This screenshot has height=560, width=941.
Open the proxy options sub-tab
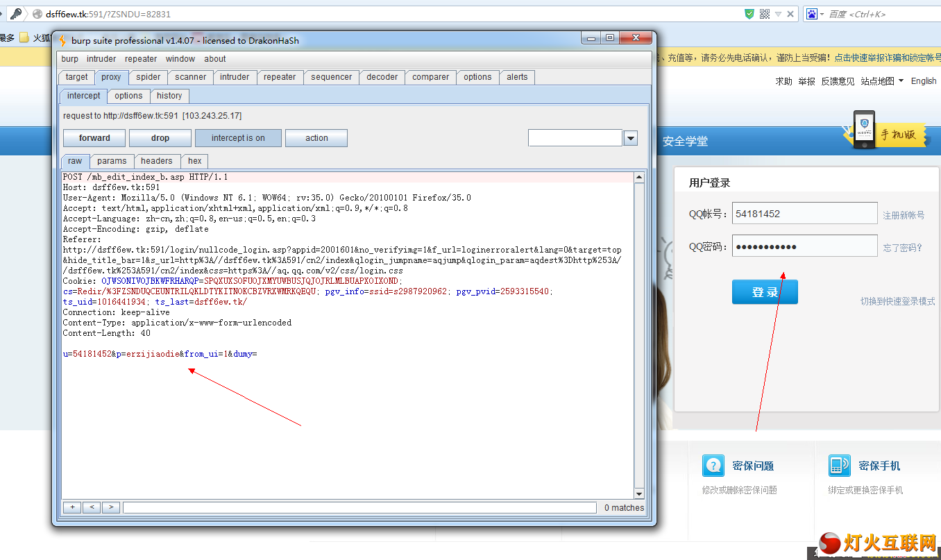[x=128, y=96]
